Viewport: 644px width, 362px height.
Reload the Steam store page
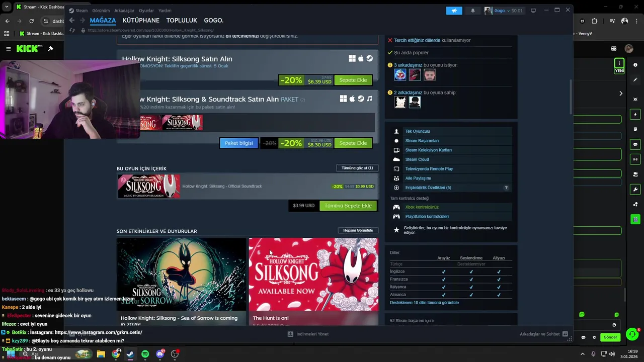pos(72,30)
